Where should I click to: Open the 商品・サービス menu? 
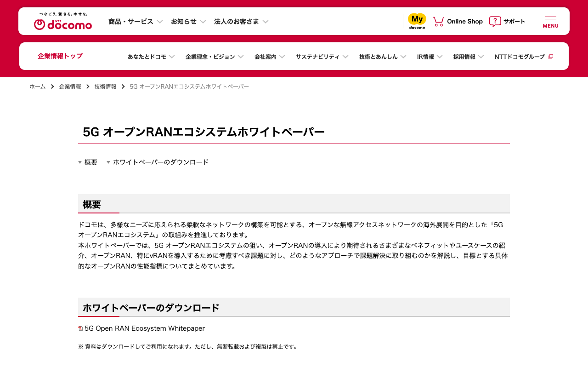point(131,22)
